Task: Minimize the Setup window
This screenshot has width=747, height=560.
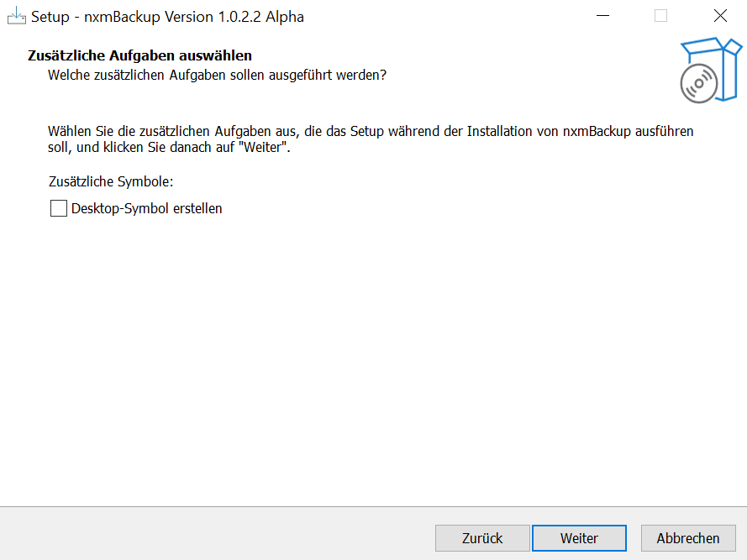Action: 602,16
